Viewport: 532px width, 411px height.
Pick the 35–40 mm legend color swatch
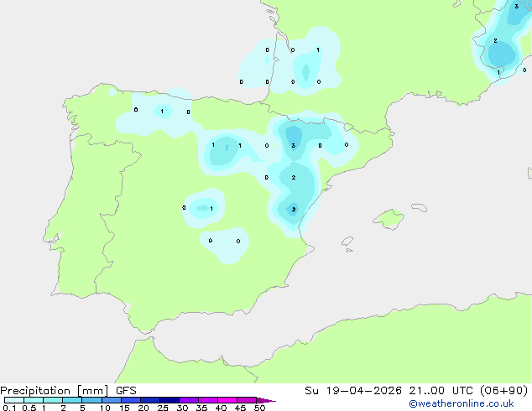pyautogui.click(x=208, y=400)
